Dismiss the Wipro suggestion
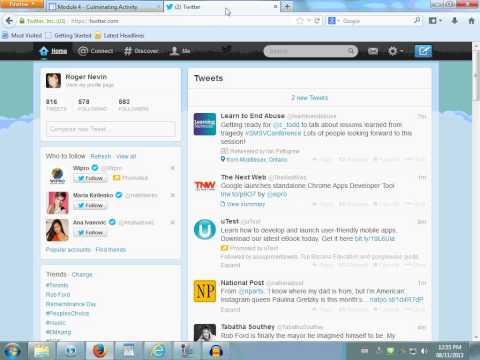 pyautogui.click(x=173, y=168)
